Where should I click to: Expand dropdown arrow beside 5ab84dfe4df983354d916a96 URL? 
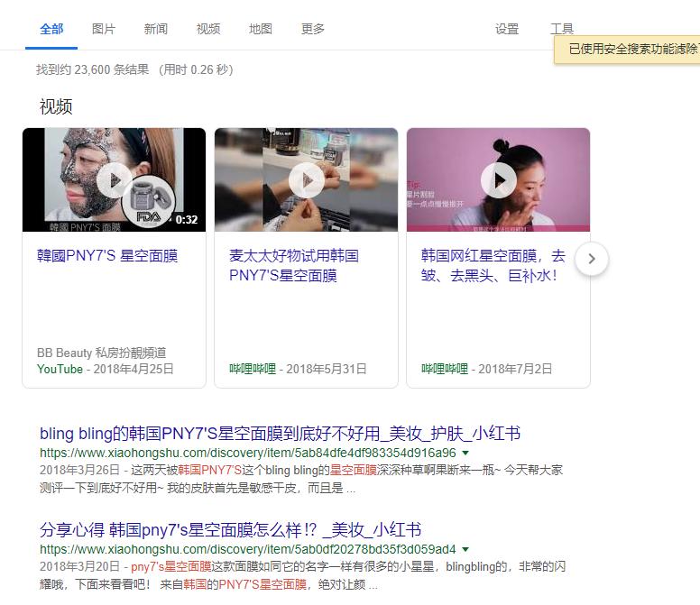pyautogui.click(x=465, y=453)
